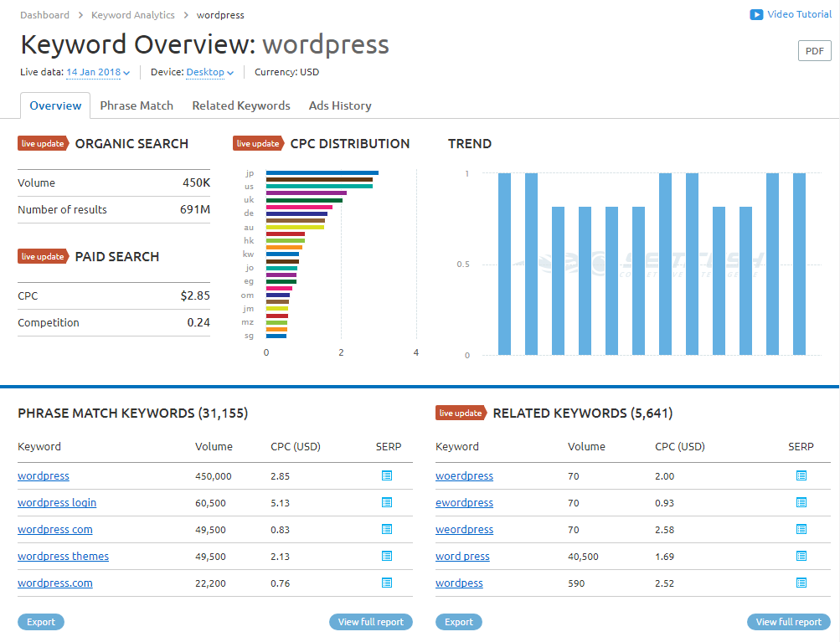The width and height of the screenshot is (840, 642).
Task: Click the Volume column header in phrase match
Action: pyautogui.click(x=214, y=447)
